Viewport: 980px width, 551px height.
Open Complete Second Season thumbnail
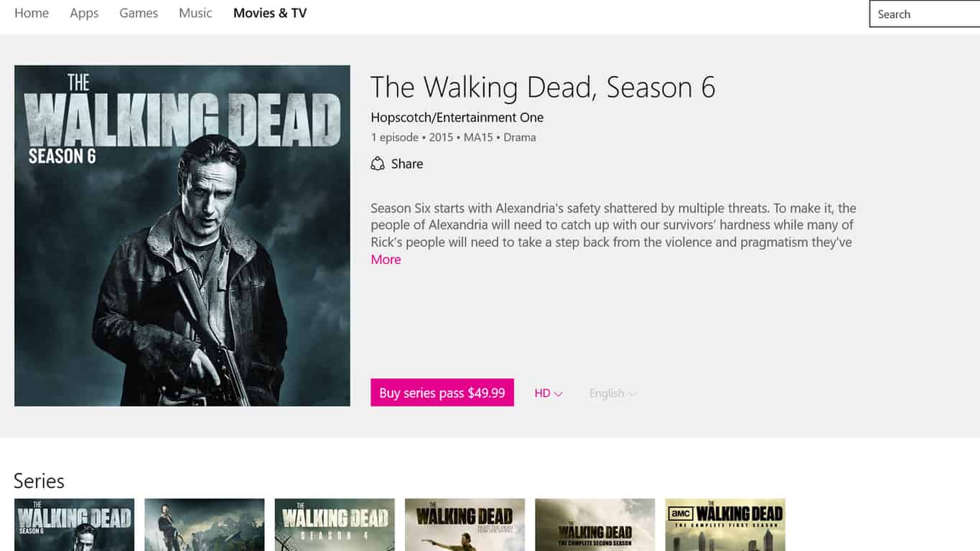pyautogui.click(x=595, y=524)
